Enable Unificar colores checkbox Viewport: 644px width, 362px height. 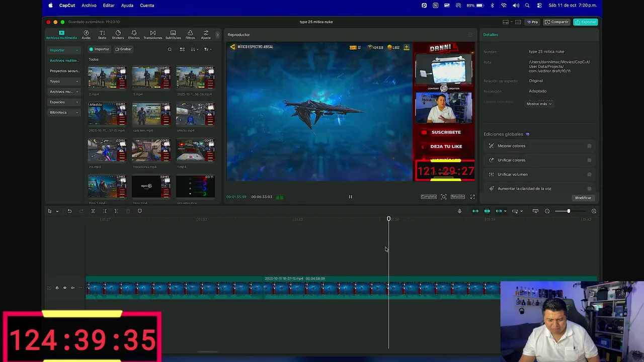click(x=589, y=160)
